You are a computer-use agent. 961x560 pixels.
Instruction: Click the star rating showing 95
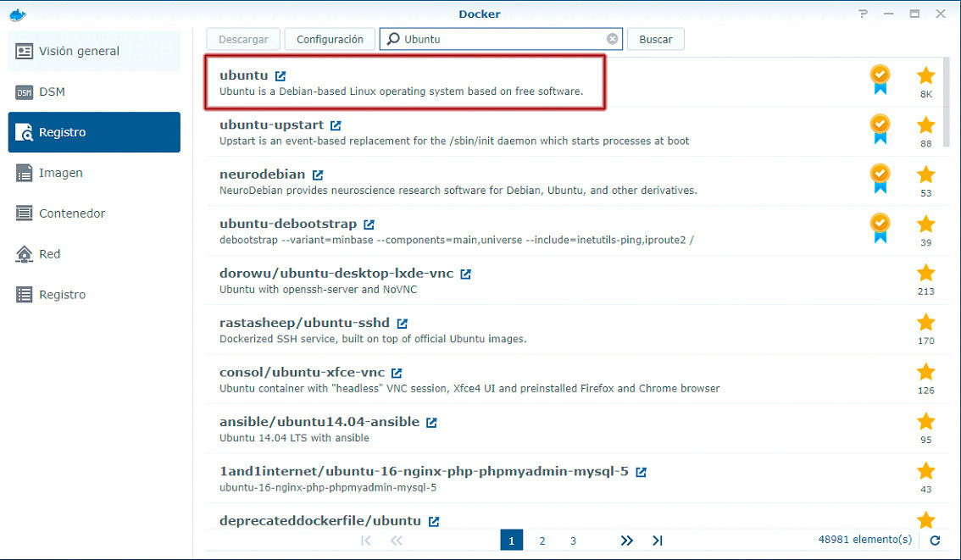tap(925, 430)
